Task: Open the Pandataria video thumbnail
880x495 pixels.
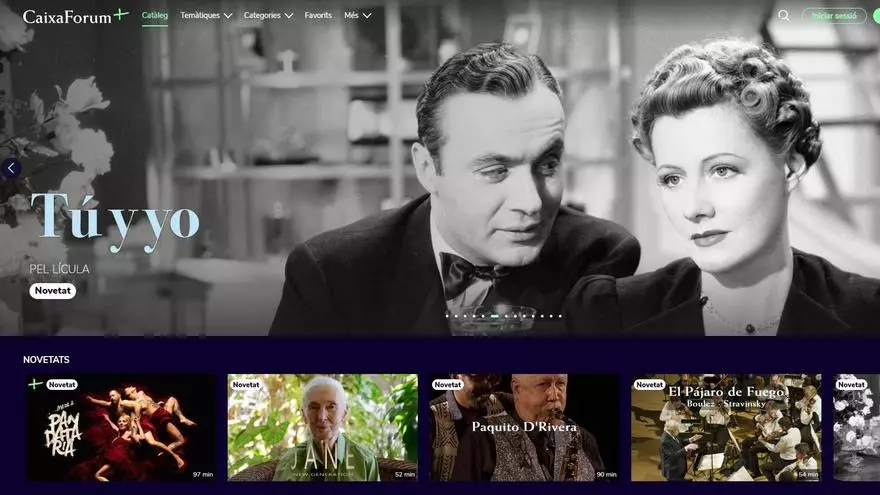Action: [x=120, y=428]
